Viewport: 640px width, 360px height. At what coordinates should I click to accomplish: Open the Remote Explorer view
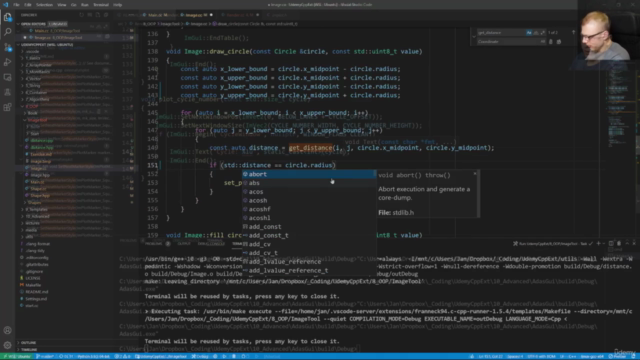click(8, 77)
